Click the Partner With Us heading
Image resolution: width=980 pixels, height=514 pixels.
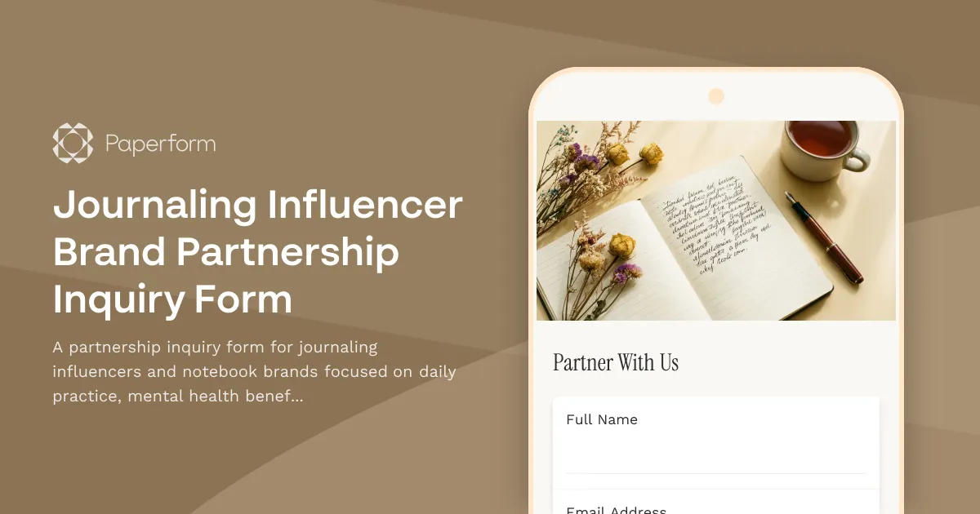616,363
